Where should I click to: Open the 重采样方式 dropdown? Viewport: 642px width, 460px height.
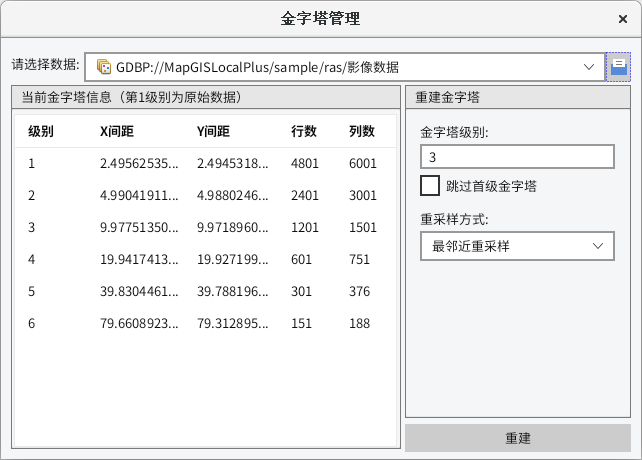[x=516, y=245]
